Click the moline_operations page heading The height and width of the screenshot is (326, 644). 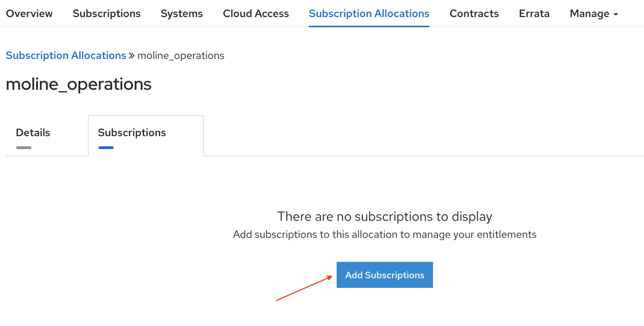pyautogui.click(x=79, y=84)
